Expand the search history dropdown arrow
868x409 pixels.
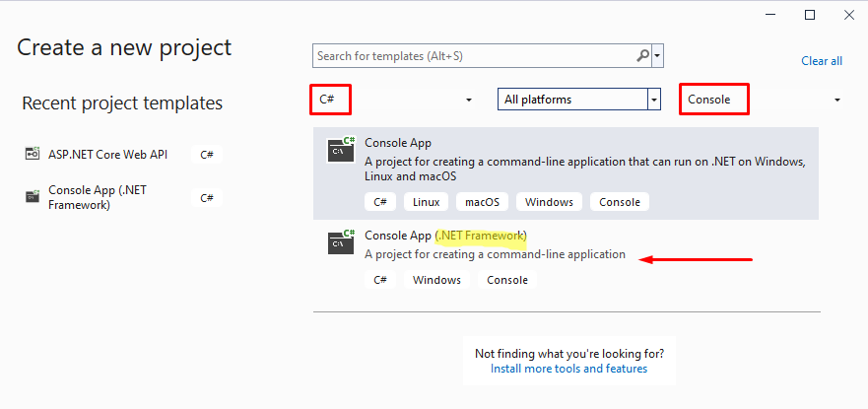[x=658, y=56]
